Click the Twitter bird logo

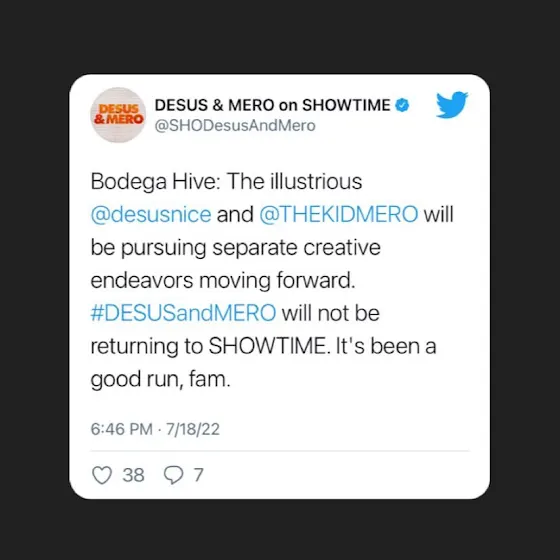point(452,105)
